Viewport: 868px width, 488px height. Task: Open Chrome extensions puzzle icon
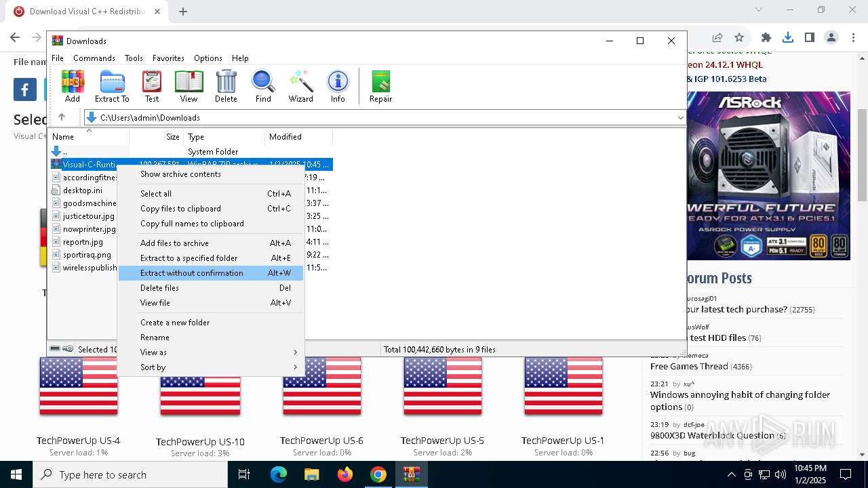click(766, 37)
